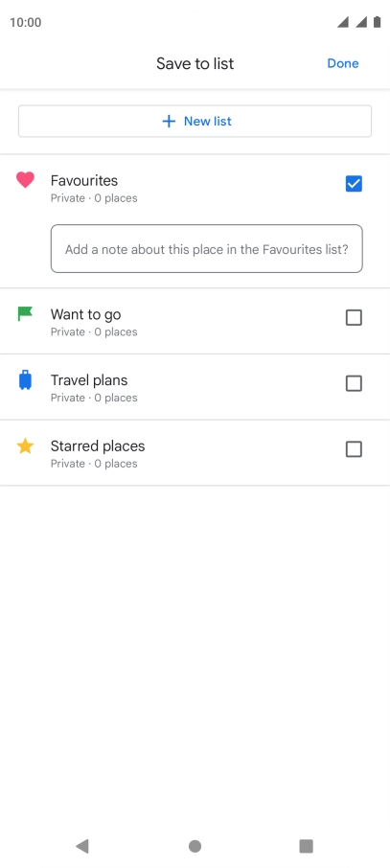Check the Want to go checkbox
The image size is (390, 868).
point(354,318)
